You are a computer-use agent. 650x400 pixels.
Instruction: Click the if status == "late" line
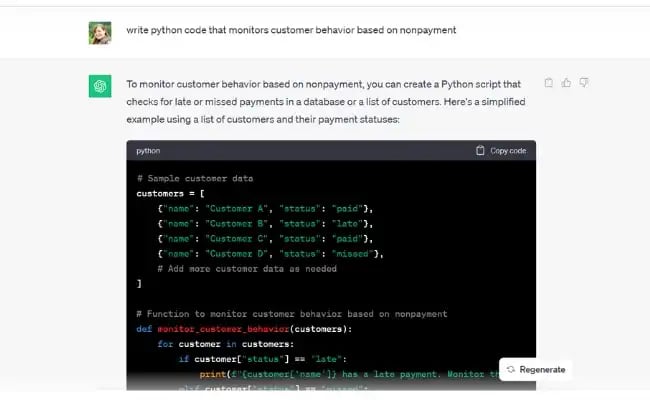click(263, 359)
